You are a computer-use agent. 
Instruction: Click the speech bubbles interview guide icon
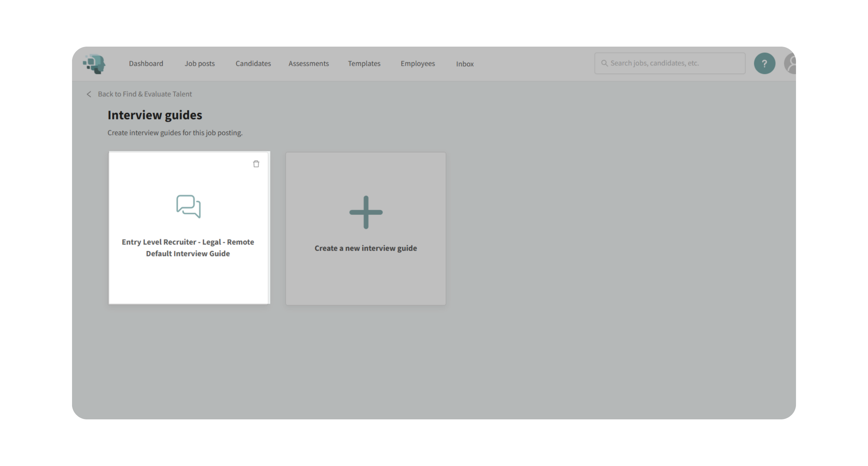click(188, 206)
